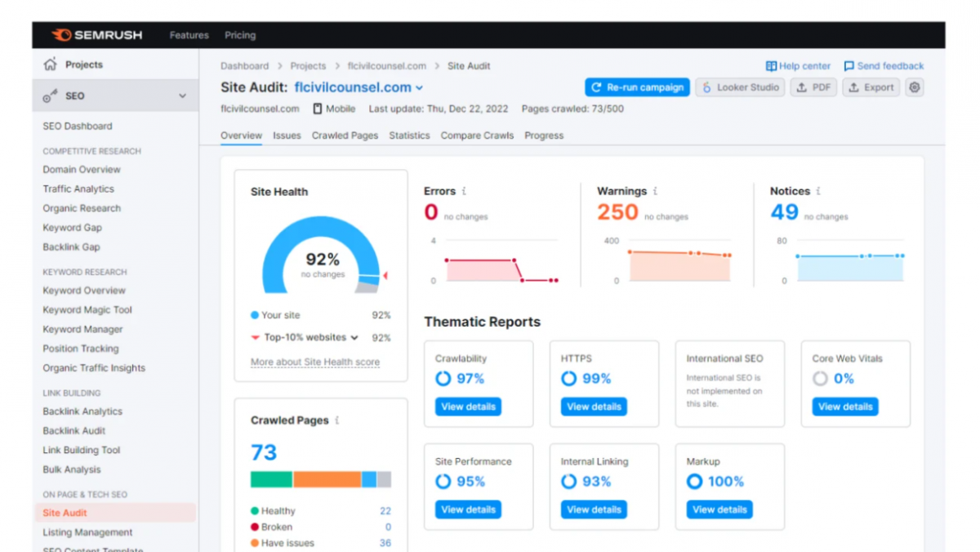Click the Notices info icon
Image resolution: width=980 pixels, height=552 pixels.
pos(818,191)
